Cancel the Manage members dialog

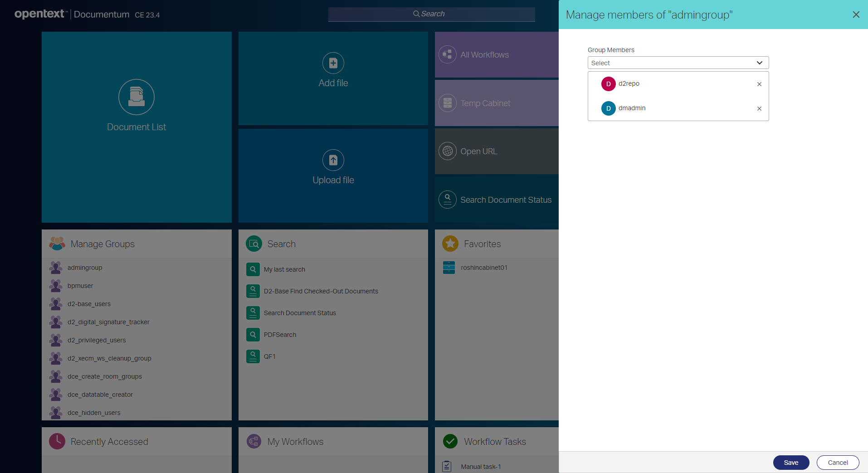(x=837, y=462)
